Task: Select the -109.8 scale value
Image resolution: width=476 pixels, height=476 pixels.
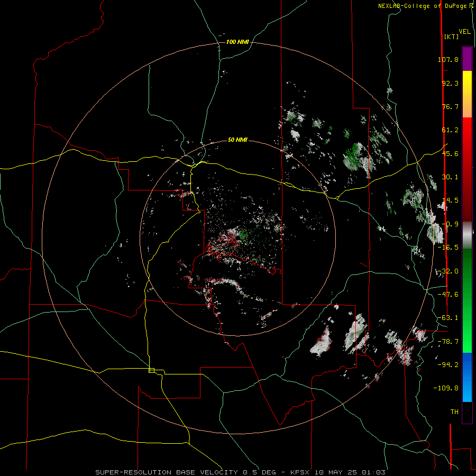Action: tap(446, 388)
